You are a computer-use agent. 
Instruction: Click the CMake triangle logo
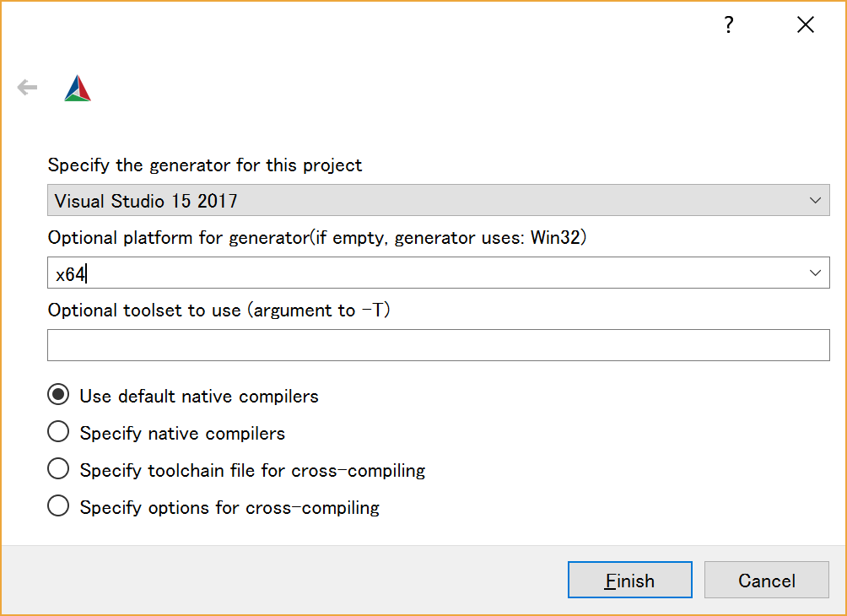[78, 89]
